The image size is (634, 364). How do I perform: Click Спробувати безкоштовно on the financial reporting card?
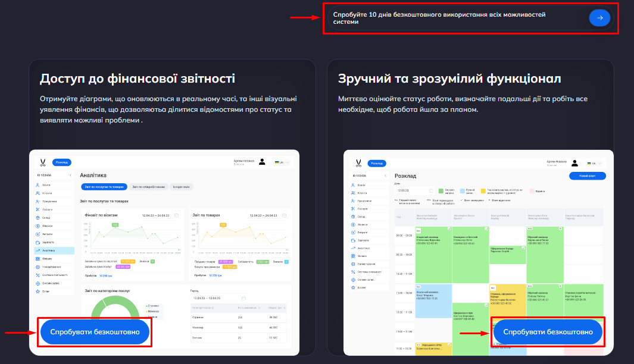tap(95, 332)
